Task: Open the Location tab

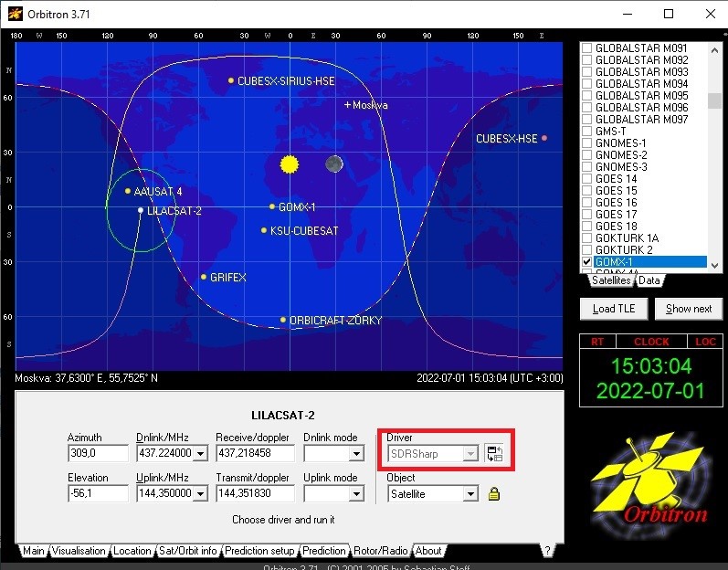Action: 132,551
